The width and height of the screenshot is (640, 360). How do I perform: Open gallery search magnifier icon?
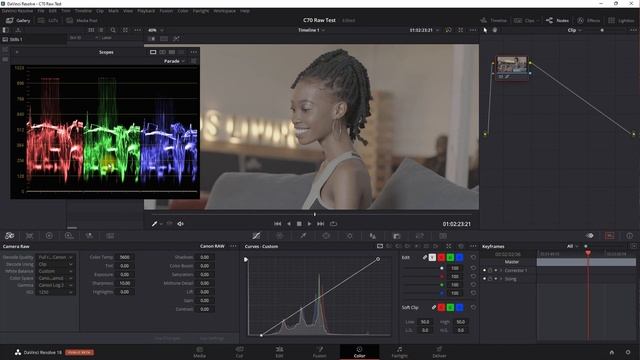pos(113,30)
